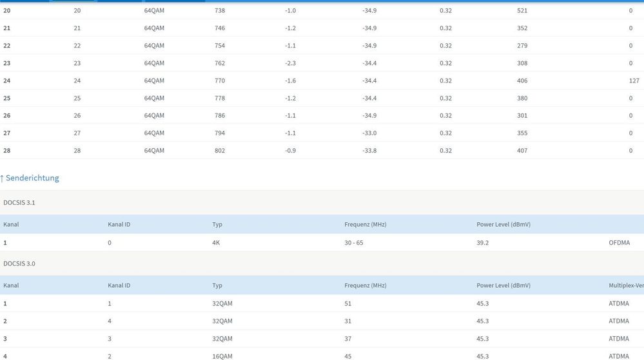Click the 301 correctable errors value
Image resolution: width=644 pixels, height=360 pixels.
coord(522,115)
